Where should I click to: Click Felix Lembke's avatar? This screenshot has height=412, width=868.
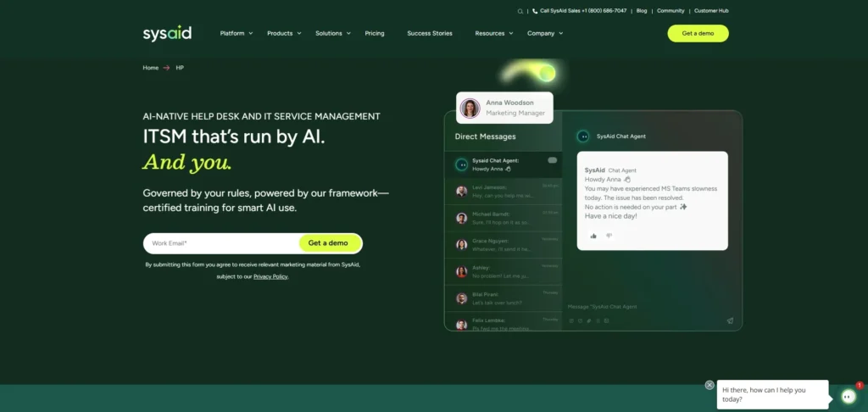coord(462,325)
